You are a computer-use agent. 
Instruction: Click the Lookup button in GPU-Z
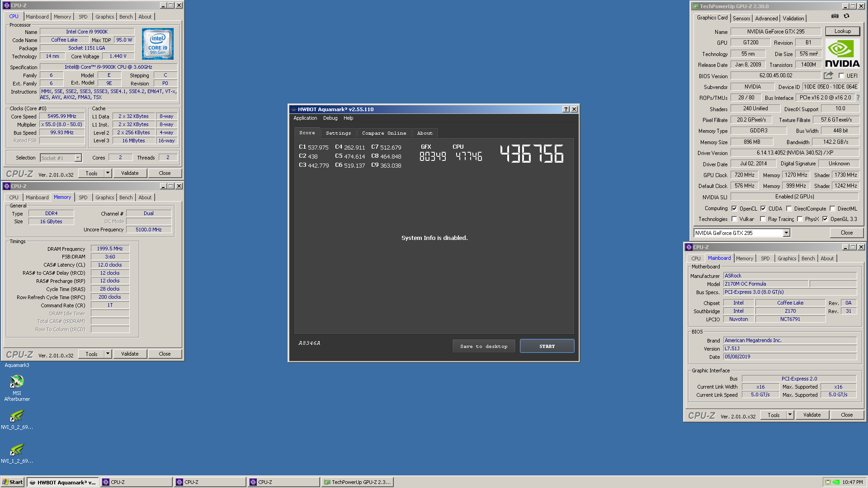point(842,31)
